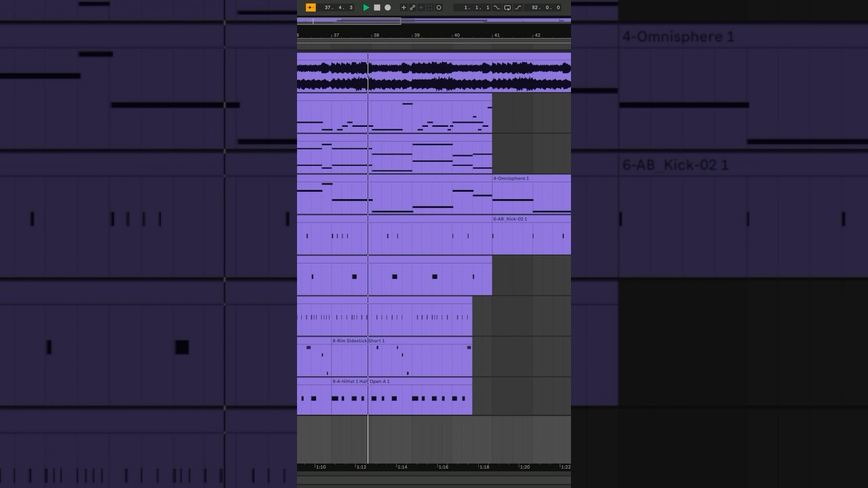This screenshot has height=488, width=868.
Task: Toggle the Loop switch icon
Action: click(x=507, y=7)
